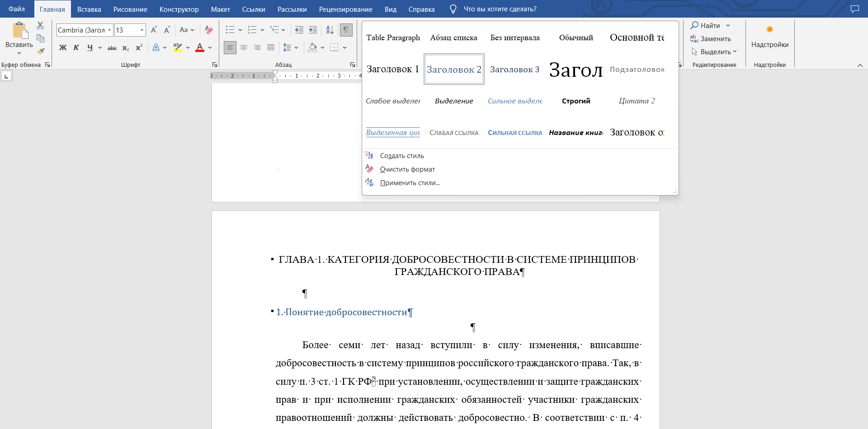Click the heading 1. Понятие добросовестности

[x=344, y=312]
